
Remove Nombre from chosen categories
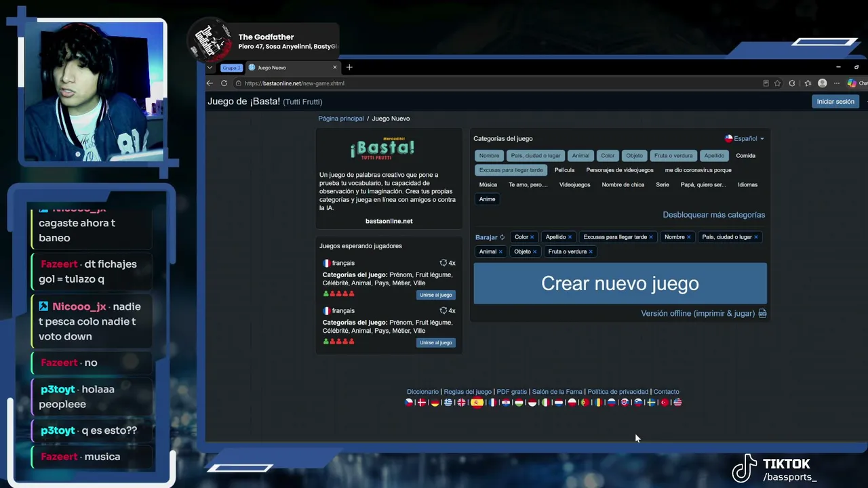click(x=688, y=237)
